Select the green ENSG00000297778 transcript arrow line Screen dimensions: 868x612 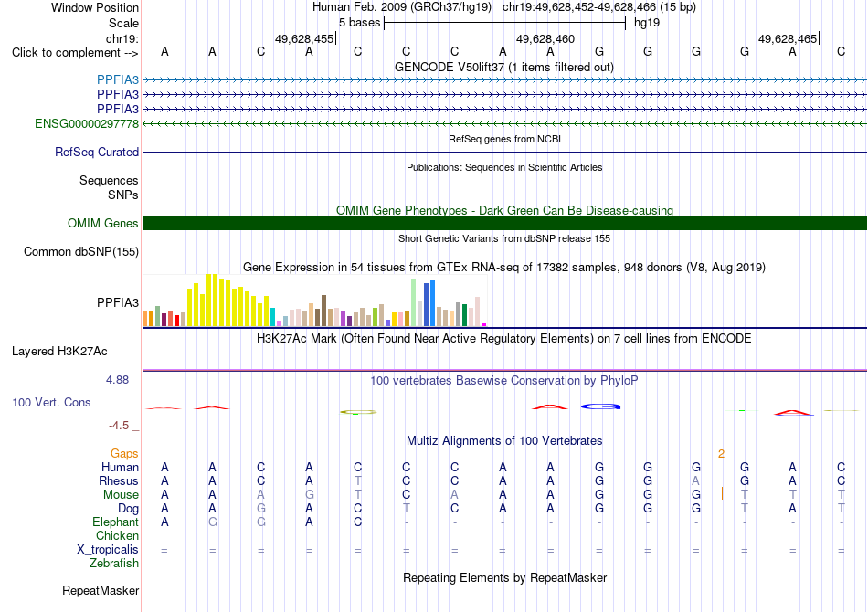pyautogui.click(x=504, y=124)
